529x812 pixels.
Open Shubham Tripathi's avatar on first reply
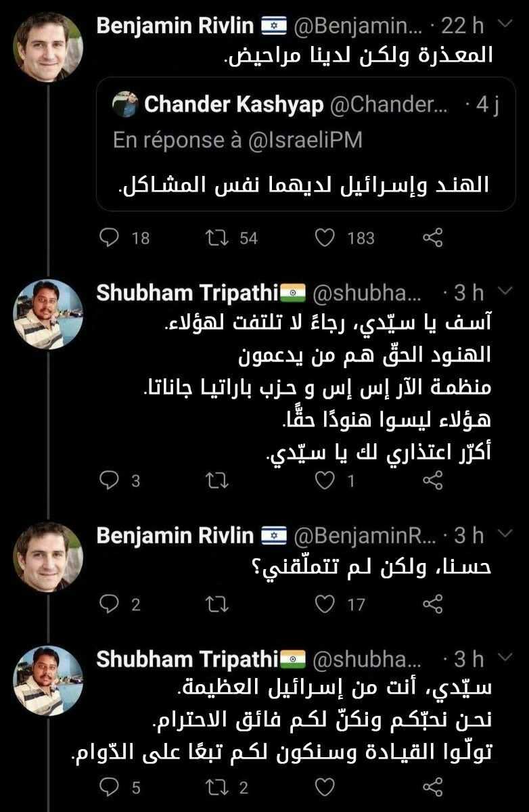tap(49, 313)
